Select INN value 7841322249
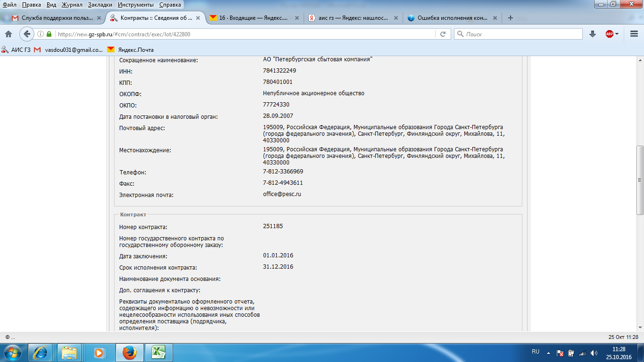 tap(280, 71)
